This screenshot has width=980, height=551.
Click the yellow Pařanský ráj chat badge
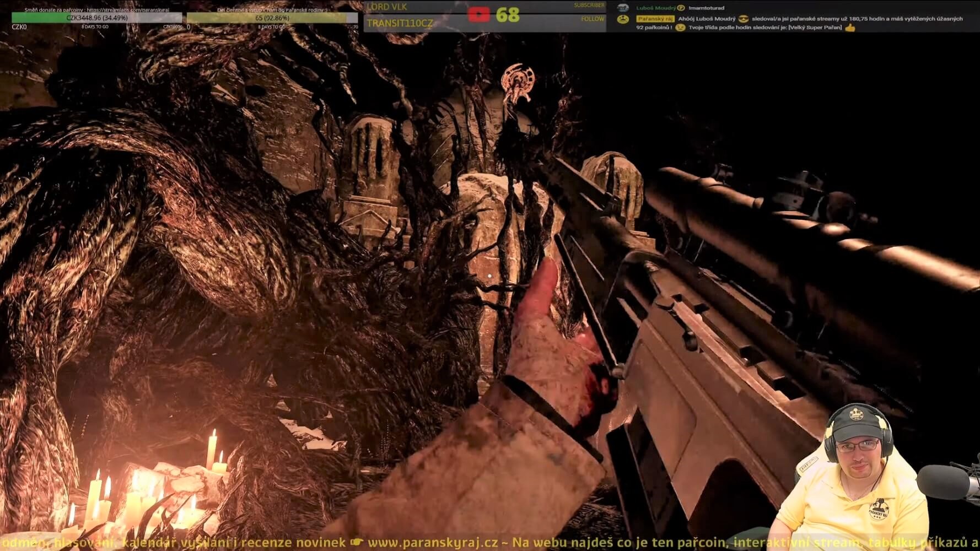[655, 19]
